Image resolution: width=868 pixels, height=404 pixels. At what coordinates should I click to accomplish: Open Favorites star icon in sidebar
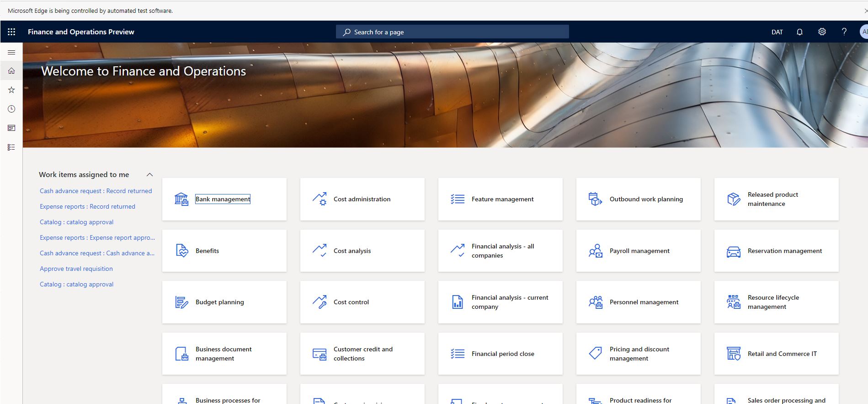pyautogui.click(x=11, y=90)
